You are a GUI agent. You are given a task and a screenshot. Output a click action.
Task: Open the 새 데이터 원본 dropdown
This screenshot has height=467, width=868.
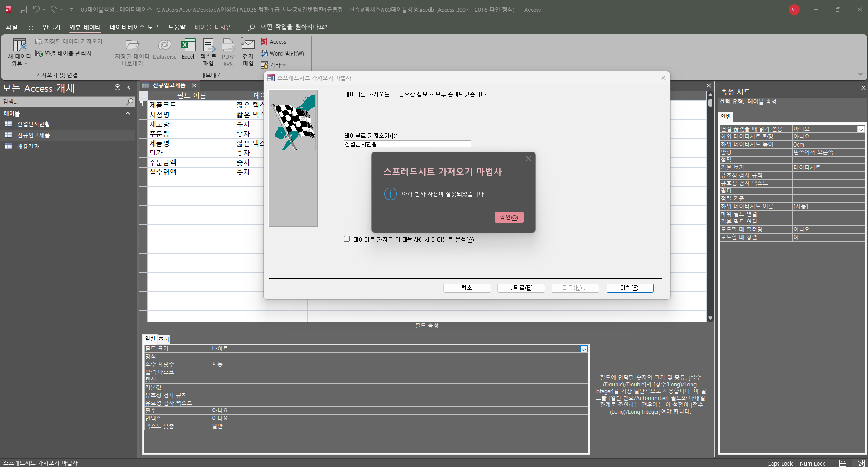pyautogui.click(x=19, y=52)
